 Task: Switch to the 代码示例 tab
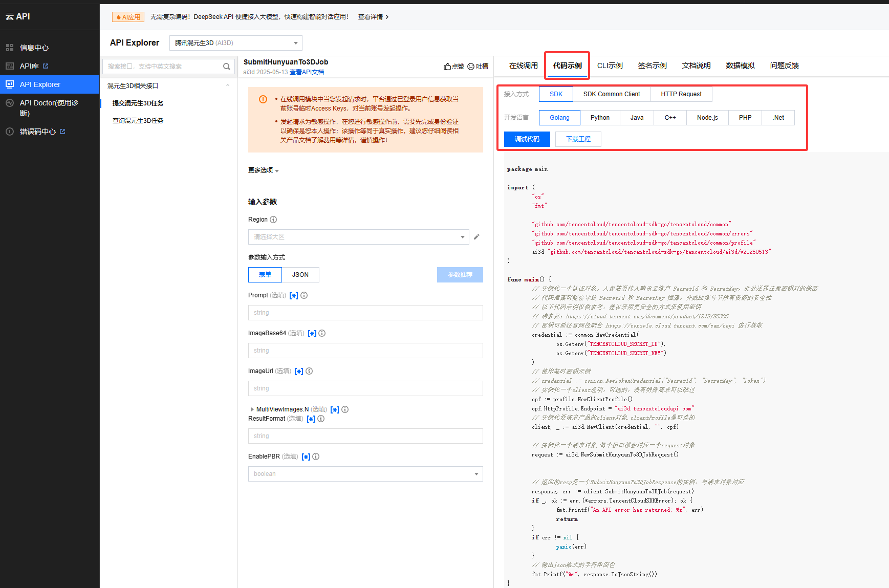(568, 66)
